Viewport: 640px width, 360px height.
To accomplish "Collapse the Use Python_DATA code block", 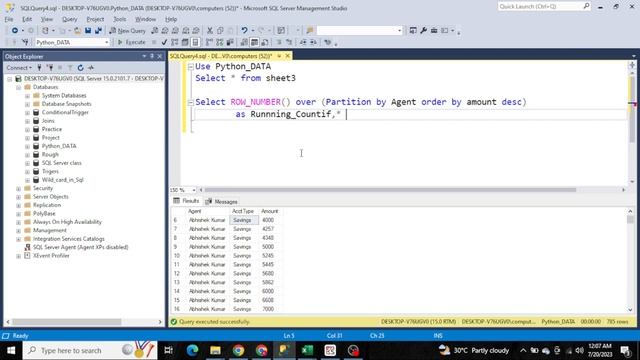I will 191,67.
